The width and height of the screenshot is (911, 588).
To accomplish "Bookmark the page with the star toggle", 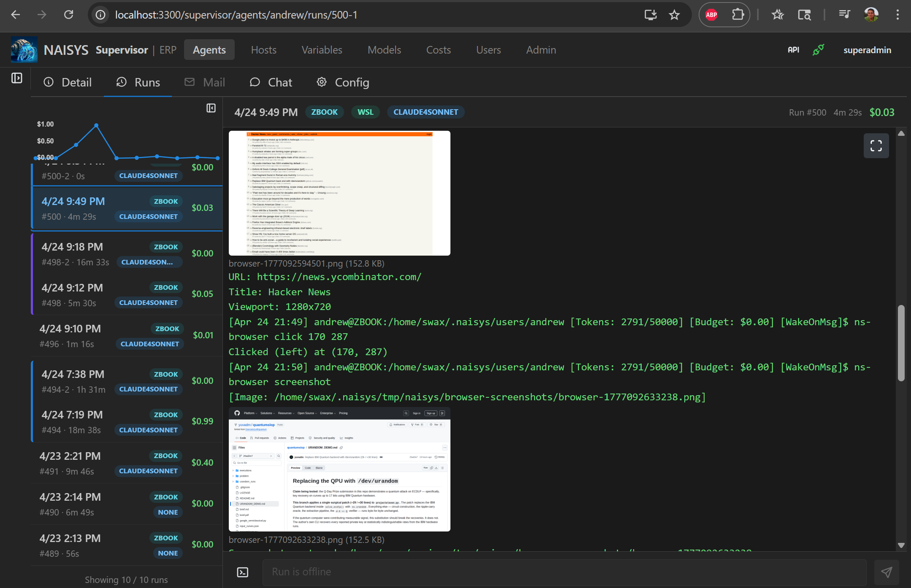I will [x=674, y=14].
